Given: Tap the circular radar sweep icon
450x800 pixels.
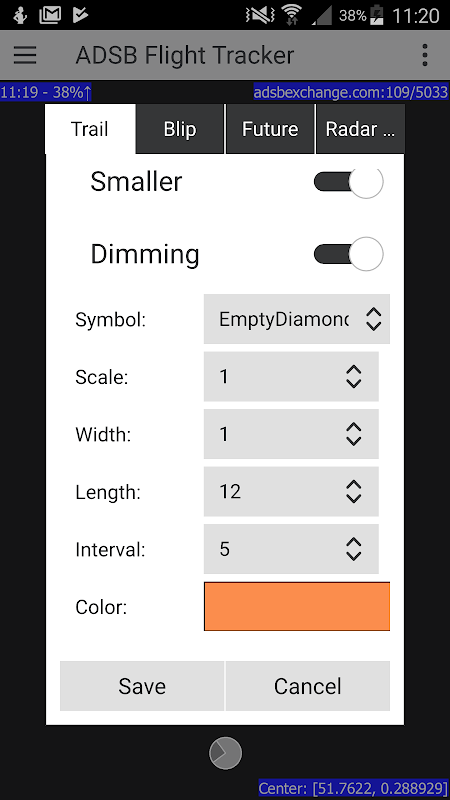Looking at the screenshot, I should pyautogui.click(x=225, y=753).
